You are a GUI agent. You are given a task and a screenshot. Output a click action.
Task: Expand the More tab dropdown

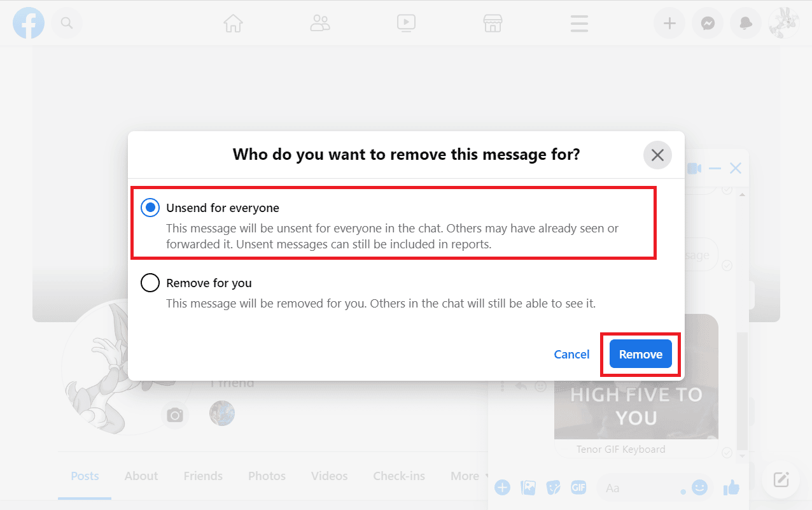point(466,476)
